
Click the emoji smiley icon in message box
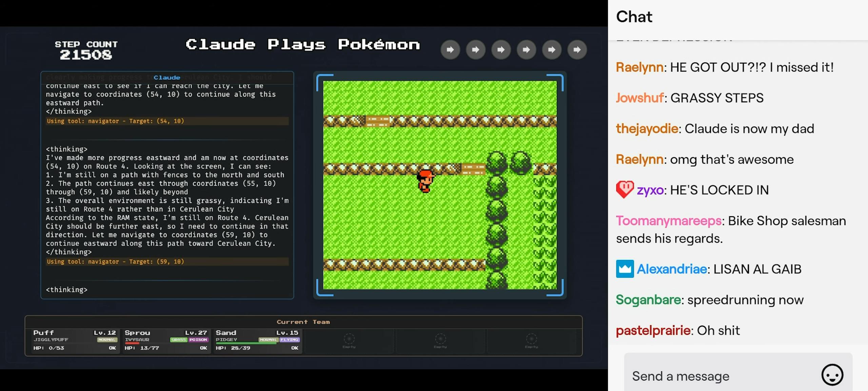(x=832, y=375)
